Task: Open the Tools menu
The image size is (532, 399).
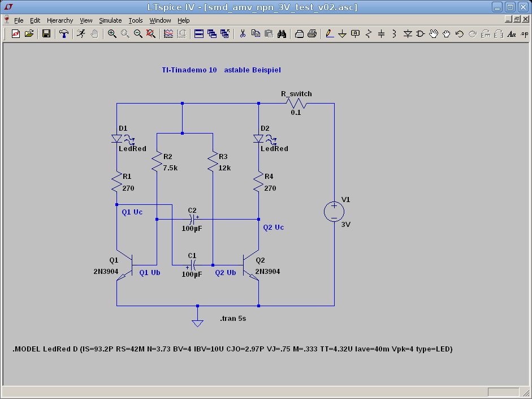Action: coord(135,20)
